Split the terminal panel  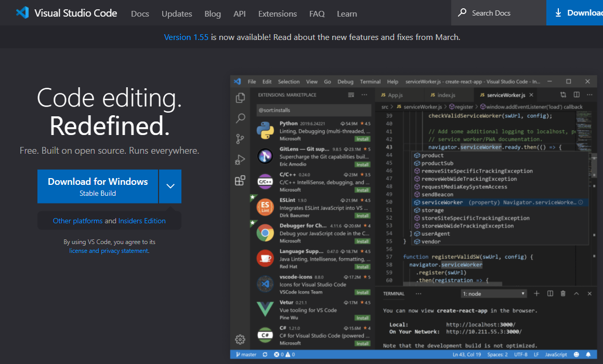(x=550, y=293)
